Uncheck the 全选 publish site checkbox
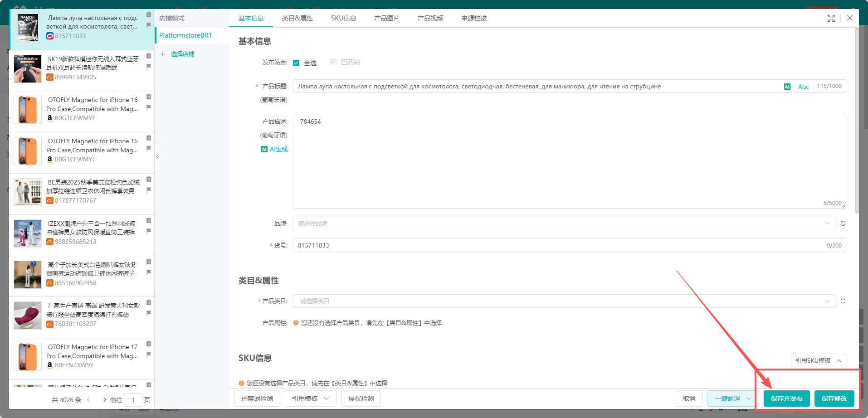This screenshot has width=868, height=418. point(296,62)
